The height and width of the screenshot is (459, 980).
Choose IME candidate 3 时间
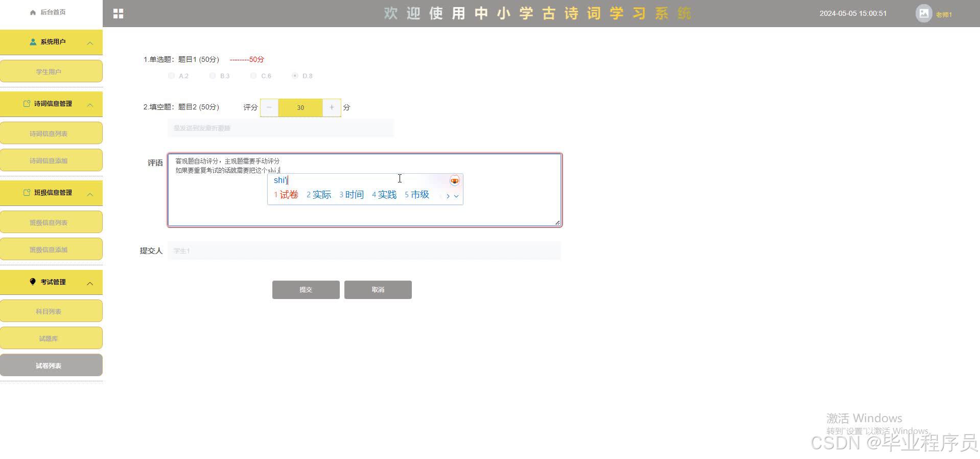(352, 195)
